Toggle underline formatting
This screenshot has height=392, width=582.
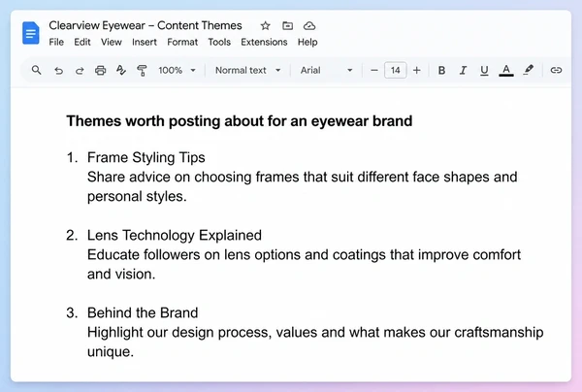pyautogui.click(x=484, y=71)
